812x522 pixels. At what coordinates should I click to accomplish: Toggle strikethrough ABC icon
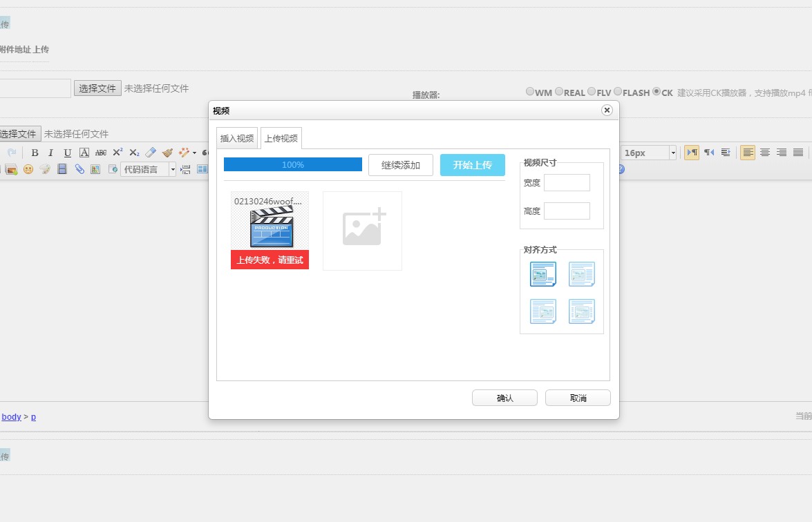[101, 153]
